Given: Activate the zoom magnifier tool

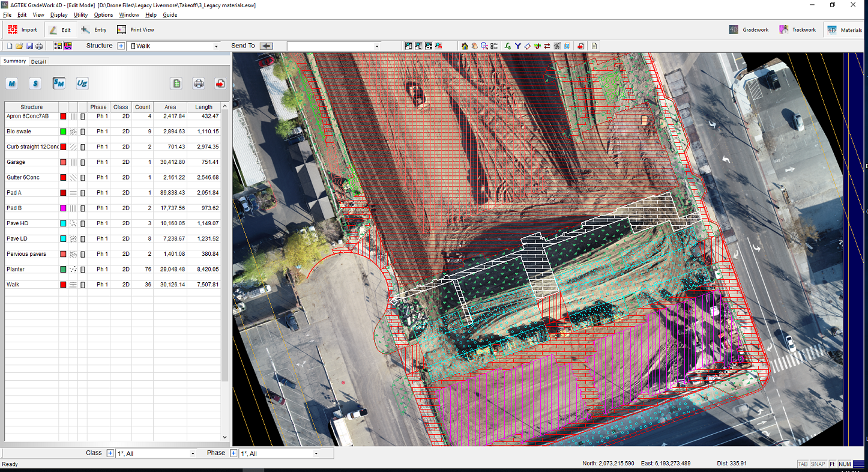Looking at the screenshot, I should (x=484, y=46).
